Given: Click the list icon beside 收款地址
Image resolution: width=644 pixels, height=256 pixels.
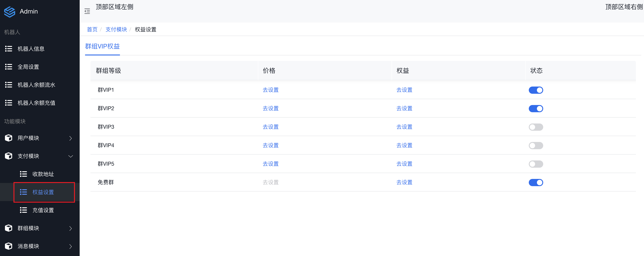Looking at the screenshot, I should [x=23, y=174].
